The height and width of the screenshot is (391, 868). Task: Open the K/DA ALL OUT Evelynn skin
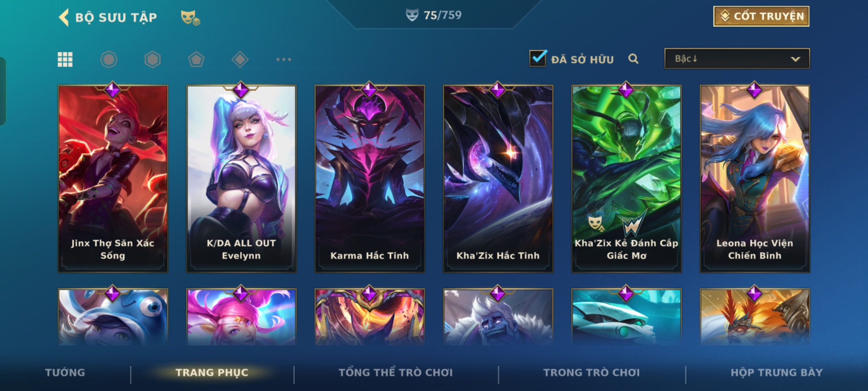(x=241, y=178)
